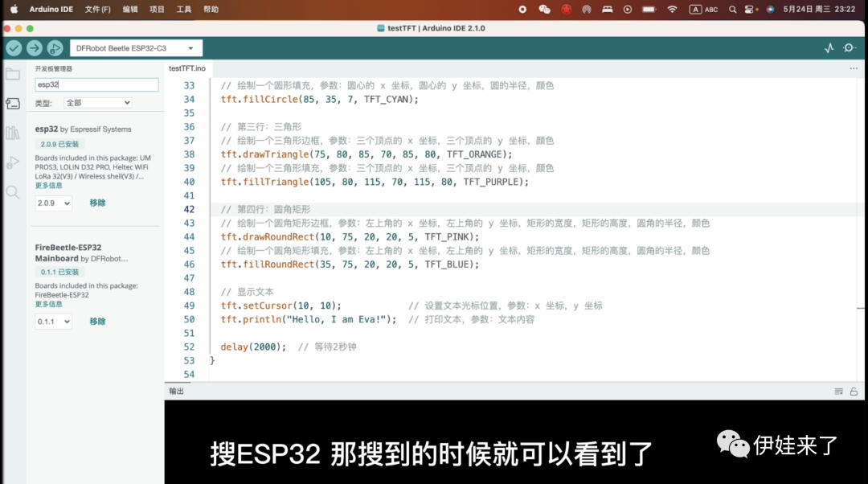Click 更多信息 link under FireBeetle-ESP32
868x484 pixels.
[48, 304]
